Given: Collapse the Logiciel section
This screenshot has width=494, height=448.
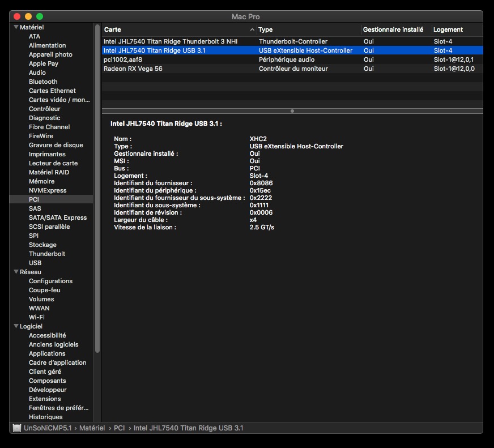Looking at the screenshot, I should (16, 326).
